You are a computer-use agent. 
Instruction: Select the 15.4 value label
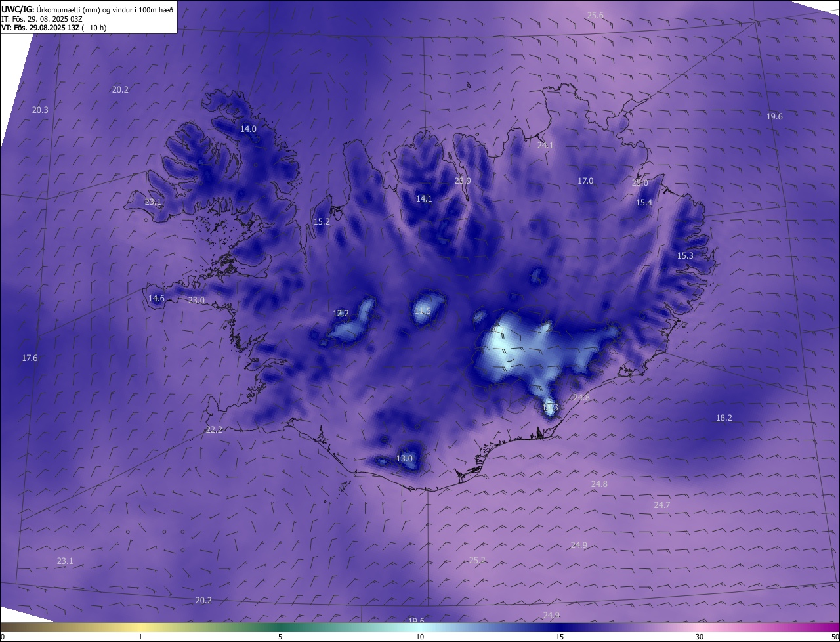[644, 202]
